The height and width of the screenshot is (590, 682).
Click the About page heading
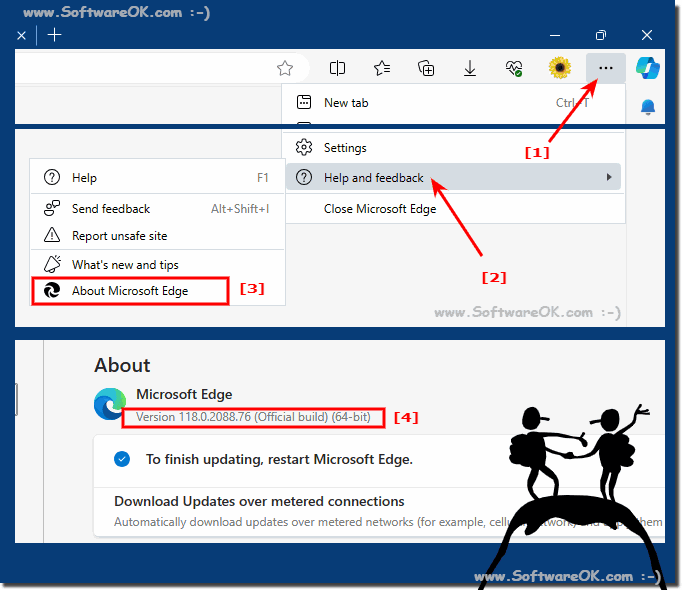point(122,365)
